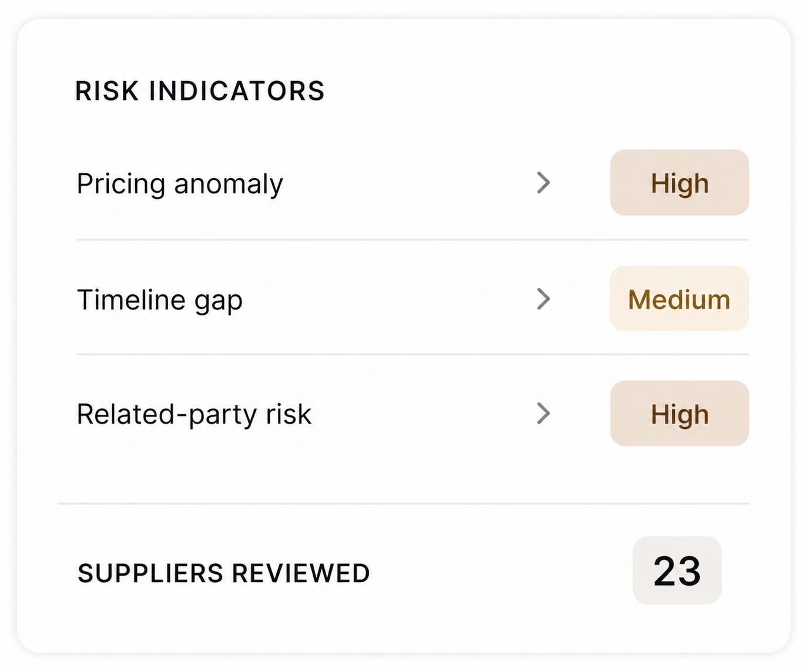The width and height of the screenshot is (808, 672).
Task: Select the suppliers reviewed count box
Action: pyautogui.click(x=677, y=571)
